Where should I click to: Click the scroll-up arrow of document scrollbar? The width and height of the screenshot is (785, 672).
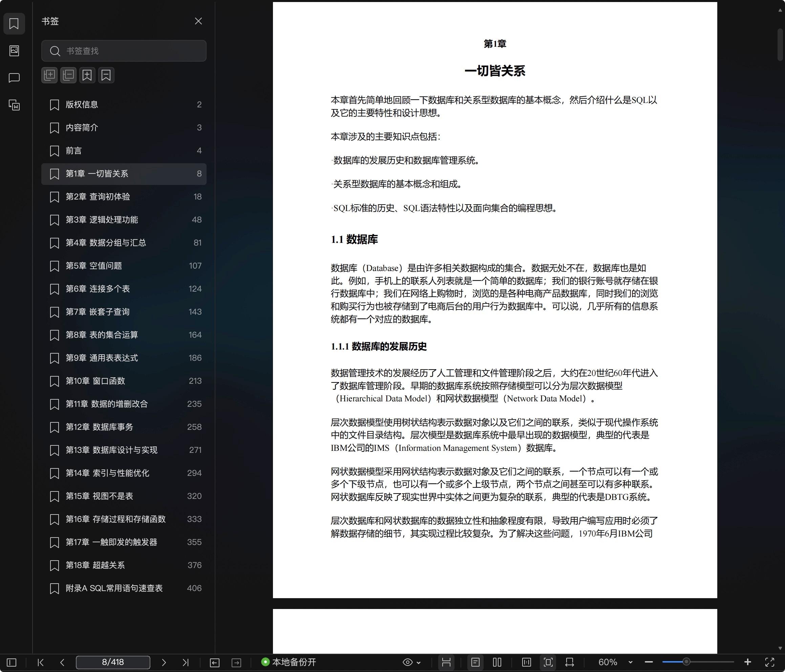[x=780, y=10]
